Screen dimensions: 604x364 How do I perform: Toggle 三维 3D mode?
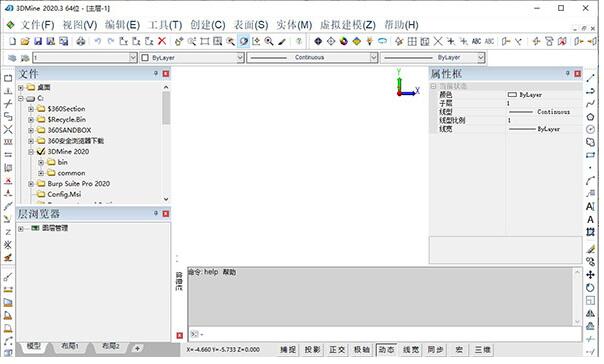pos(483,350)
